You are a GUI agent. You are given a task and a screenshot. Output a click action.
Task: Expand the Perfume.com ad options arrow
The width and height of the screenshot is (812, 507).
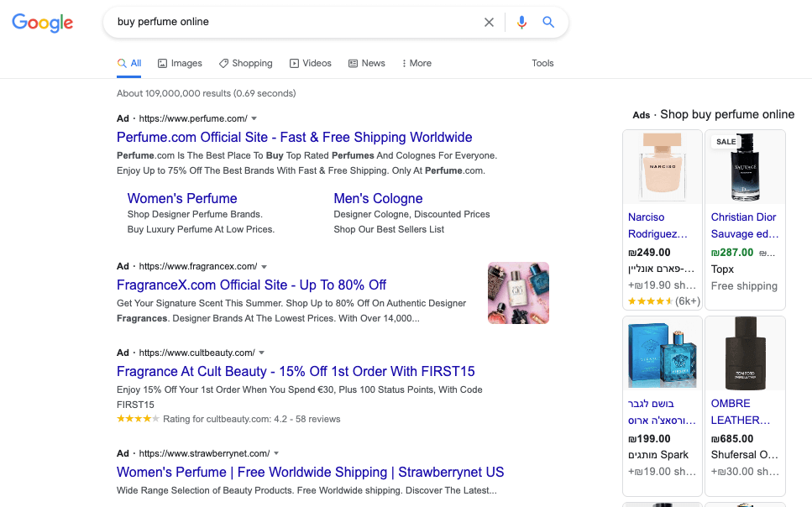coord(254,118)
